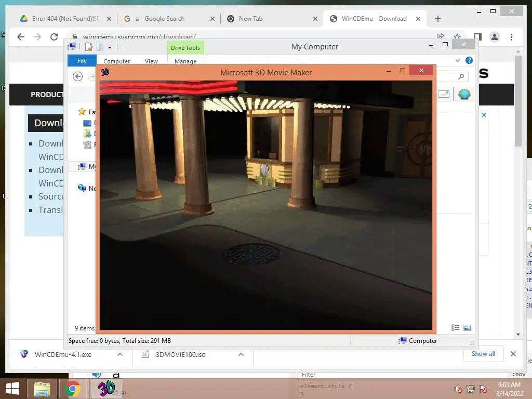Close the New Tab tab
This screenshot has width=532, height=399.
[x=315, y=19]
